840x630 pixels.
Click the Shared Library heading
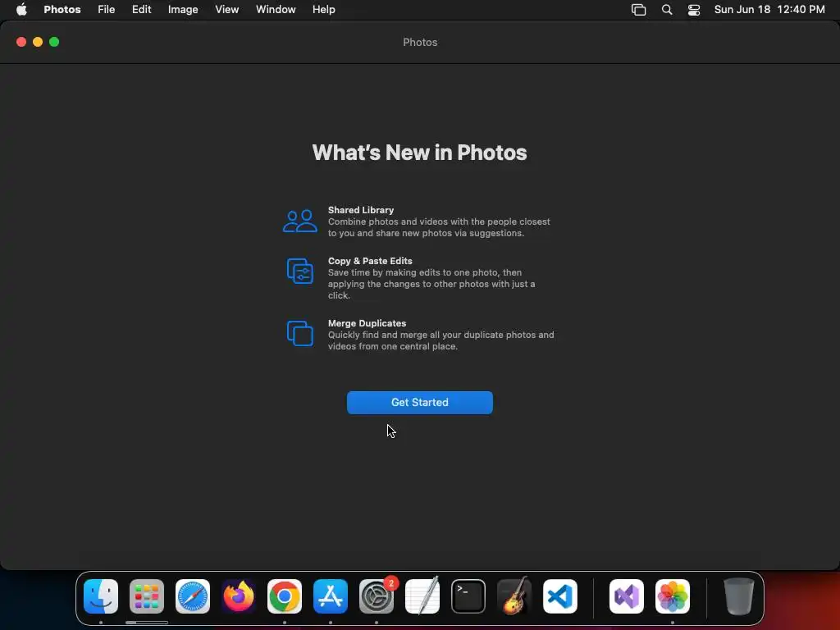[361, 210]
